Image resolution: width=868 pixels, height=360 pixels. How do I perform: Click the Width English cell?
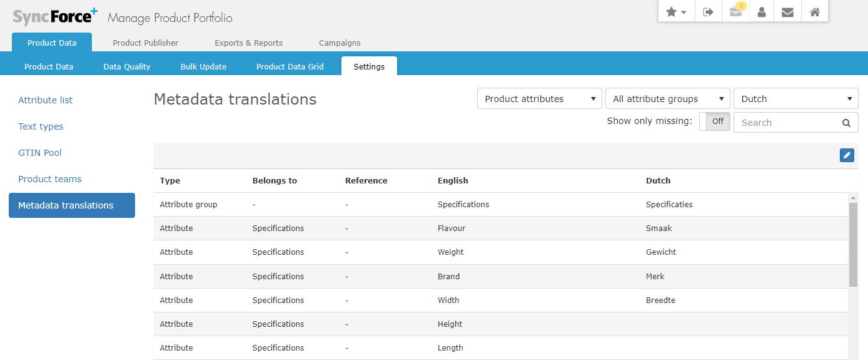click(448, 300)
